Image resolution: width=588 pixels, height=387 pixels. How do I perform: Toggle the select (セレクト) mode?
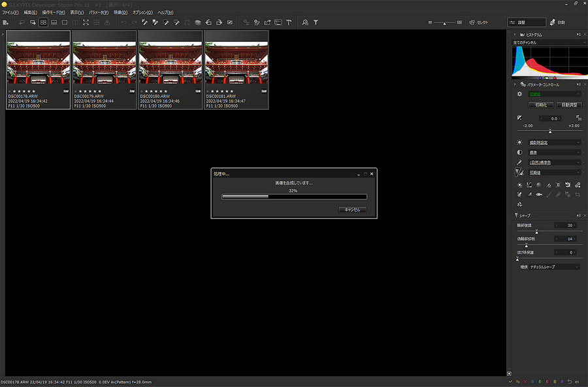click(x=478, y=22)
